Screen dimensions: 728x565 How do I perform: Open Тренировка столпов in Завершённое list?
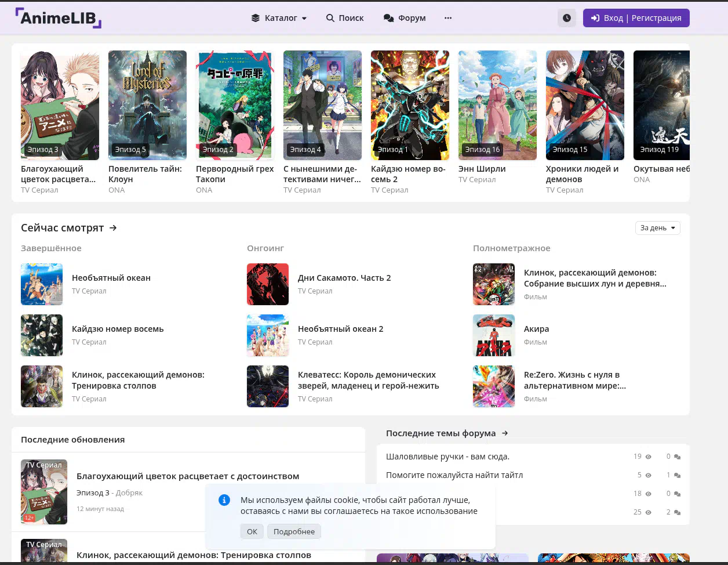click(138, 380)
